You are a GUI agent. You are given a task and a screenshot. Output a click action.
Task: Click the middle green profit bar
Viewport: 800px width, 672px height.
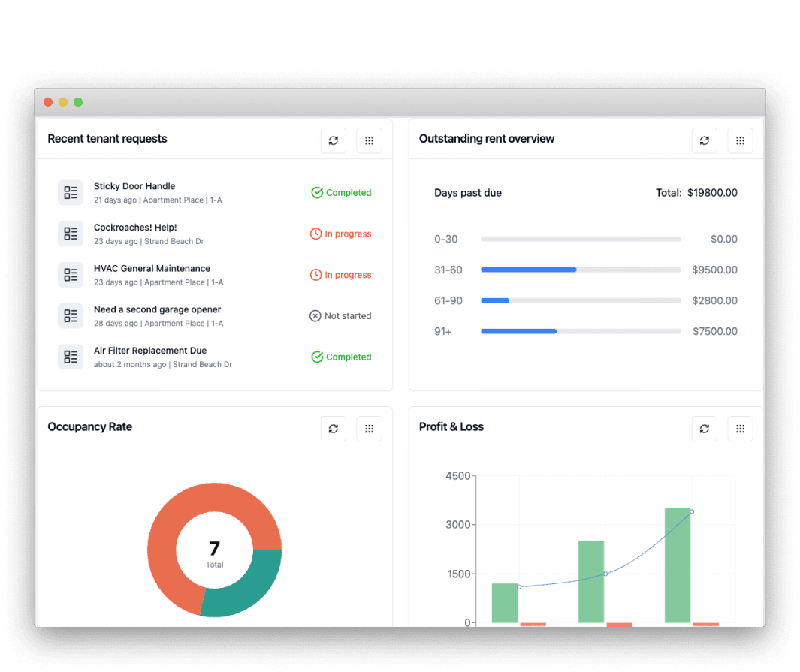pos(591,582)
